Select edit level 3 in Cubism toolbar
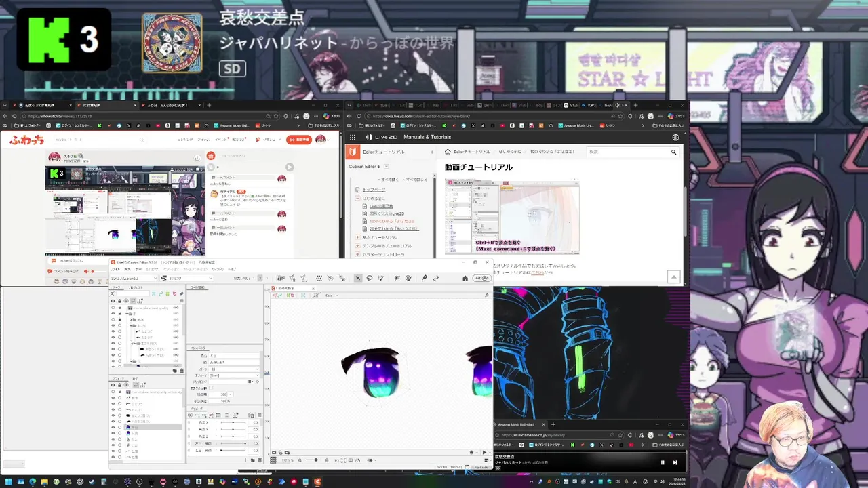Image resolution: width=868 pixels, height=488 pixels. click(x=267, y=278)
